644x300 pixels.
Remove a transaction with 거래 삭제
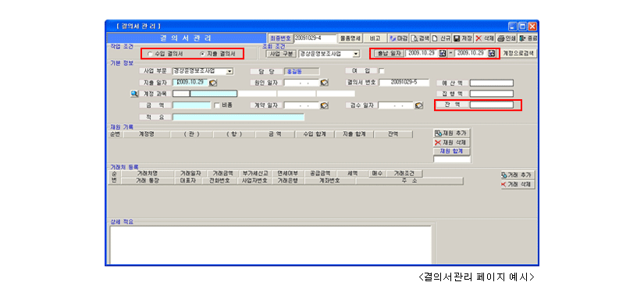518,184
